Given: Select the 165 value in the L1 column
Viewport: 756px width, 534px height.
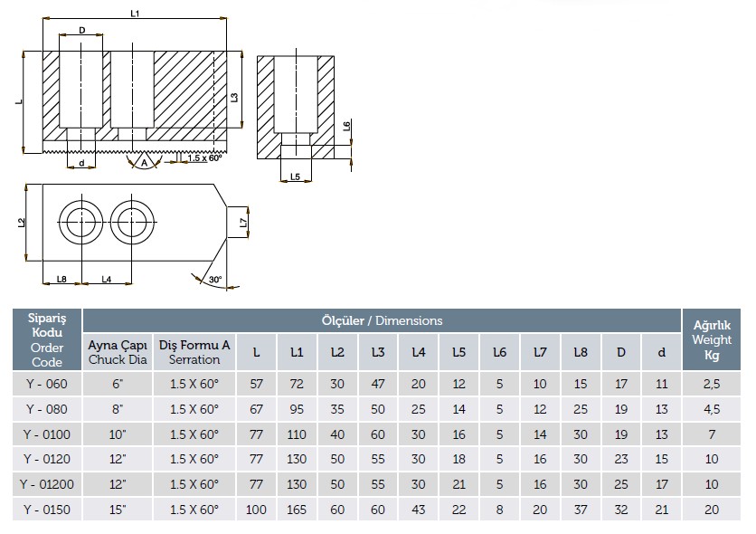Looking at the screenshot, I should tap(296, 510).
